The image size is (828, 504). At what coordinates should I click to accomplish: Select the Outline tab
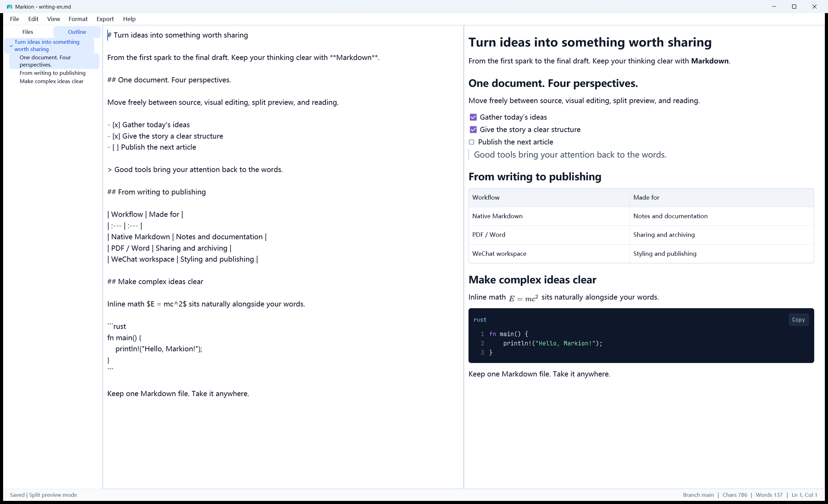point(77,32)
